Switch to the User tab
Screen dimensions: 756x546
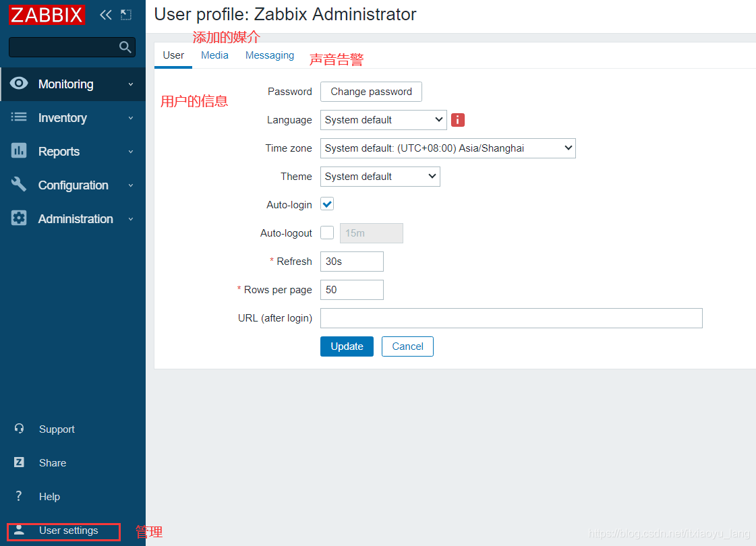(173, 55)
